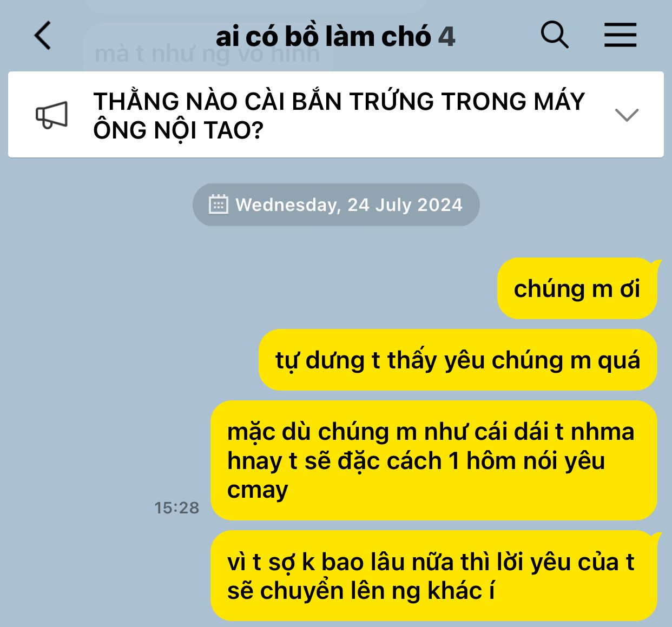Tap the announcement line 'ÔNG NỘI TAO?'

coord(178,130)
